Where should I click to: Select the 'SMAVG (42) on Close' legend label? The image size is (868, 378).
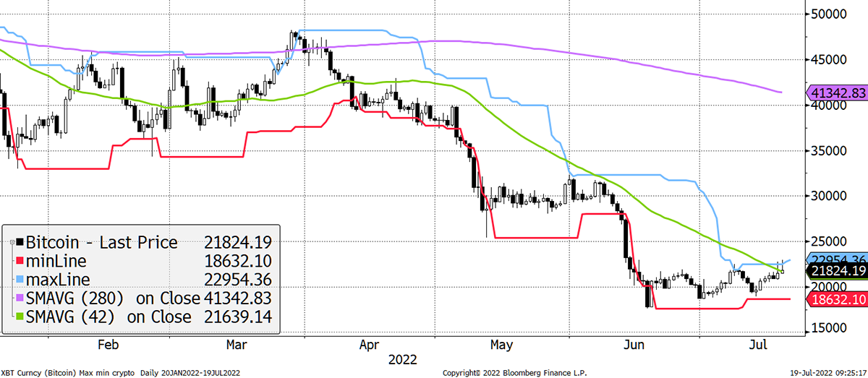[109, 317]
